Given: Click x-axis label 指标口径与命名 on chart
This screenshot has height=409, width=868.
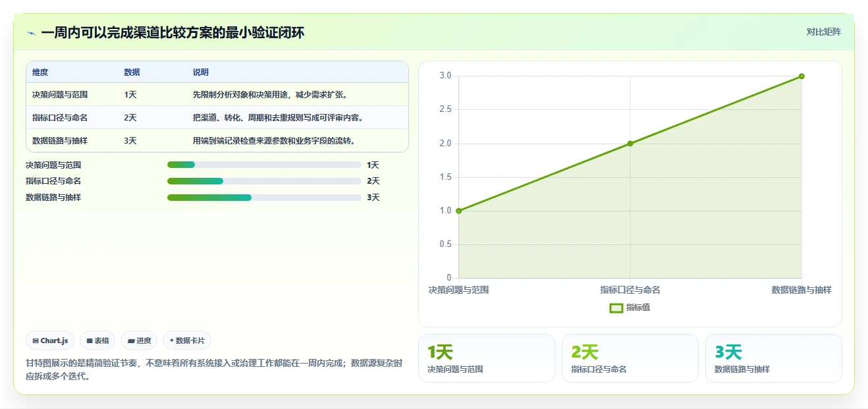Looking at the screenshot, I should point(630,290).
